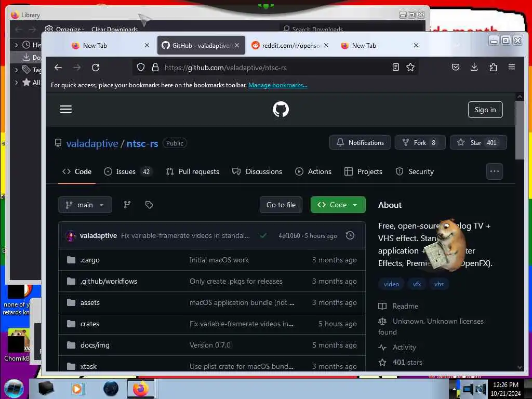
Task: Click the page vertical scrollbar thumb
Action: tap(519, 130)
